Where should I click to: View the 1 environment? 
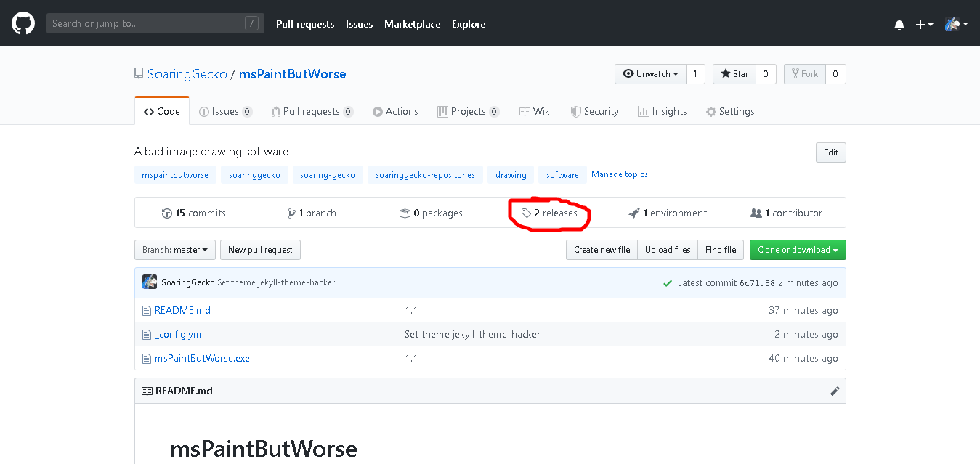tap(668, 213)
